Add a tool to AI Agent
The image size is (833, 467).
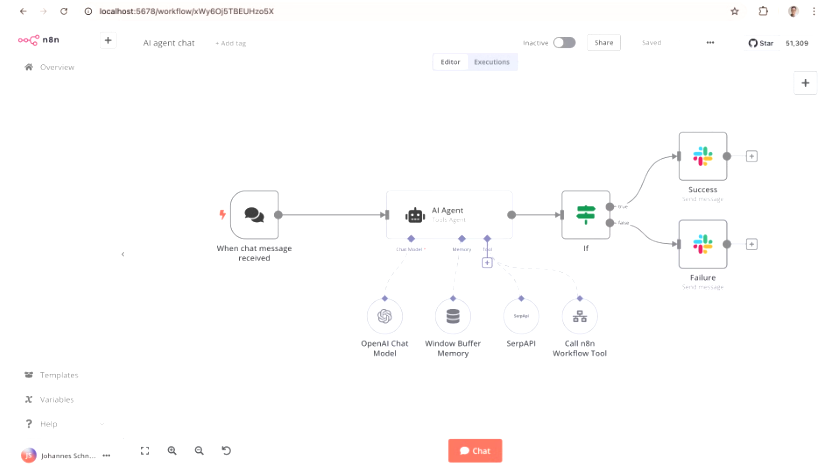point(487,263)
